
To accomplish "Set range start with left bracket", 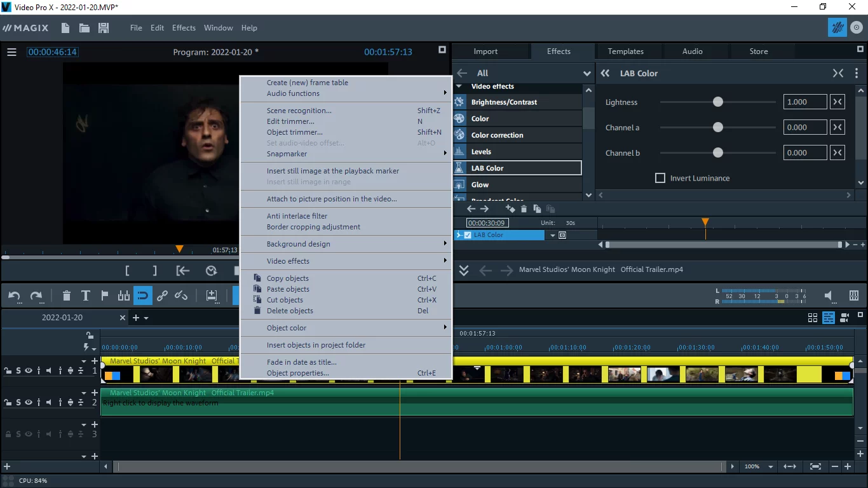I will click(127, 271).
